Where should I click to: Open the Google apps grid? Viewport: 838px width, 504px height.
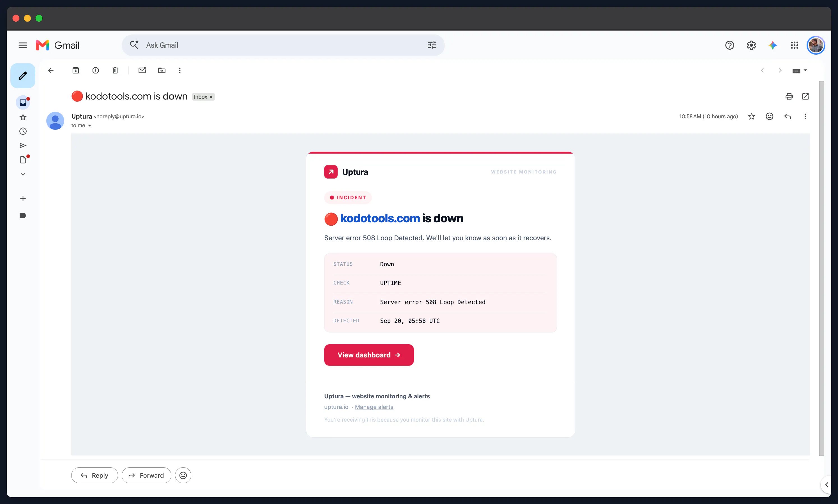click(795, 45)
